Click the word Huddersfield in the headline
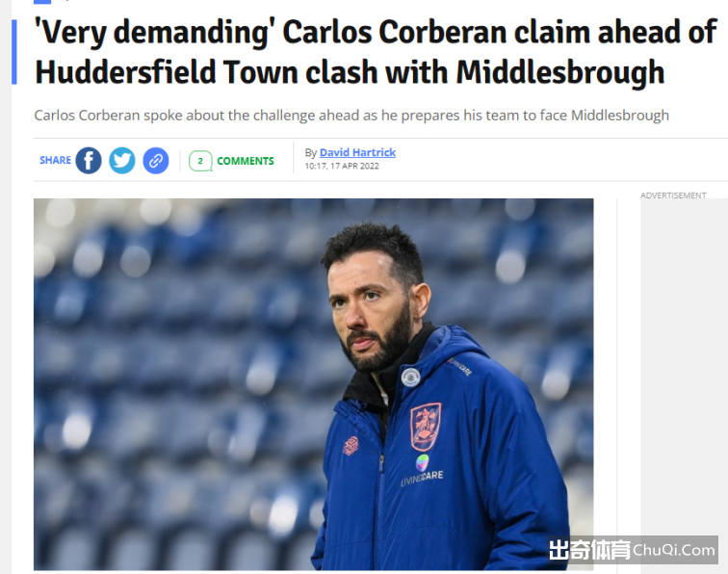The width and height of the screenshot is (728, 574). [x=125, y=73]
